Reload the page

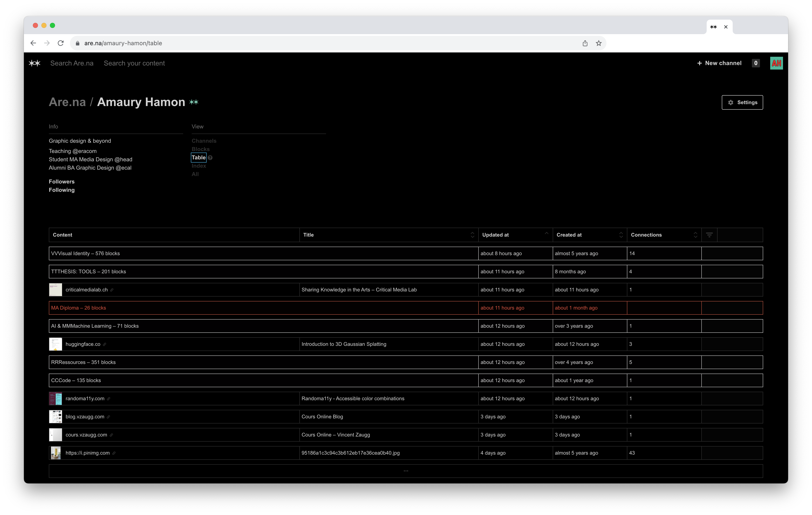tap(61, 43)
